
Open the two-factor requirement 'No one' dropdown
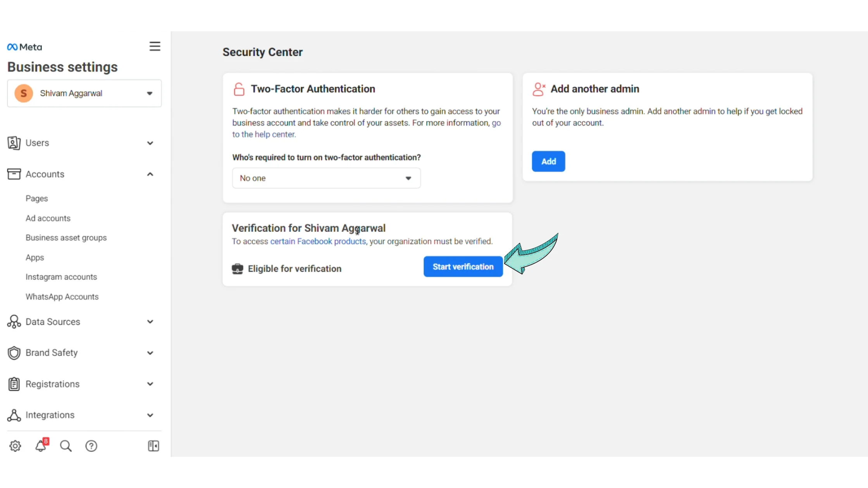coord(326,178)
